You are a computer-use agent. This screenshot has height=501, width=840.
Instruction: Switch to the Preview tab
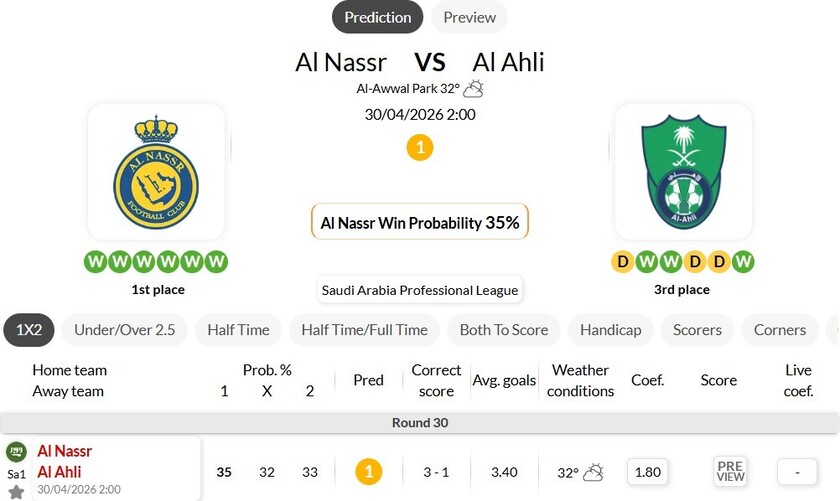[x=469, y=17]
